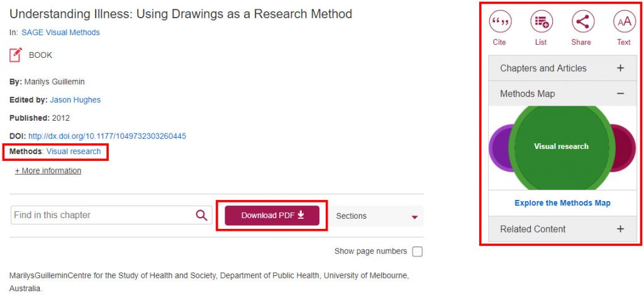Open Jason Hughes editor link

[75, 100]
